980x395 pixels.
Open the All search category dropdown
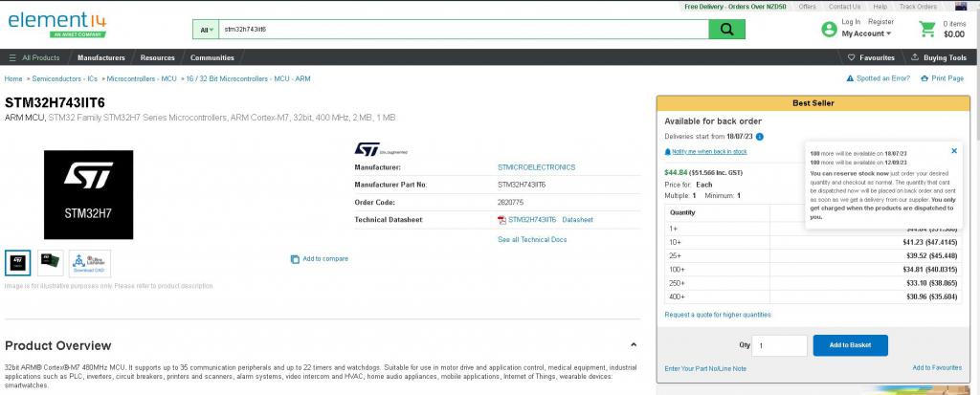(x=206, y=30)
